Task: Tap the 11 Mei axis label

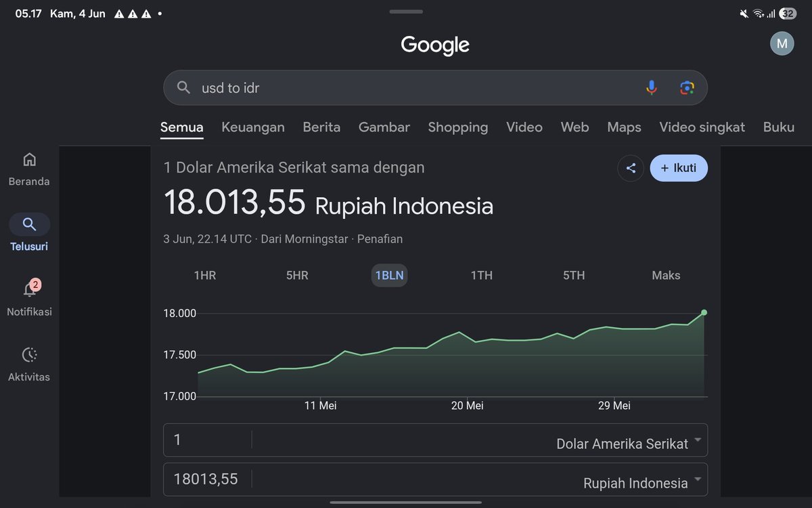Action: click(321, 406)
